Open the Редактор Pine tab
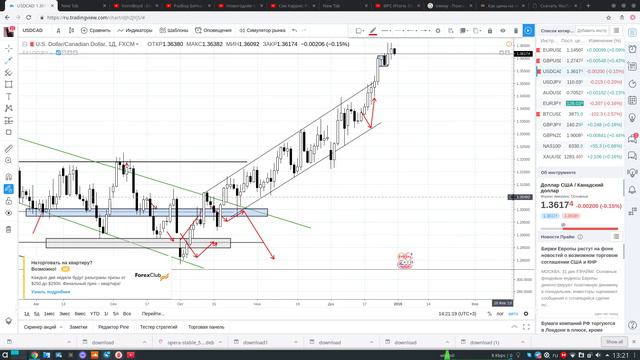Screen dimensions: 640x360 pos(113,327)
